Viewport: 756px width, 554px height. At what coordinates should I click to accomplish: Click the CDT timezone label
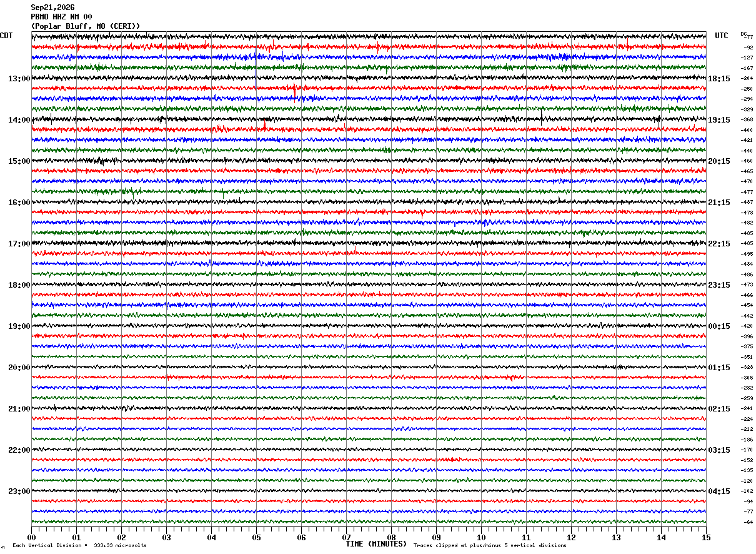pyautogui.click(x=6, y=36)
